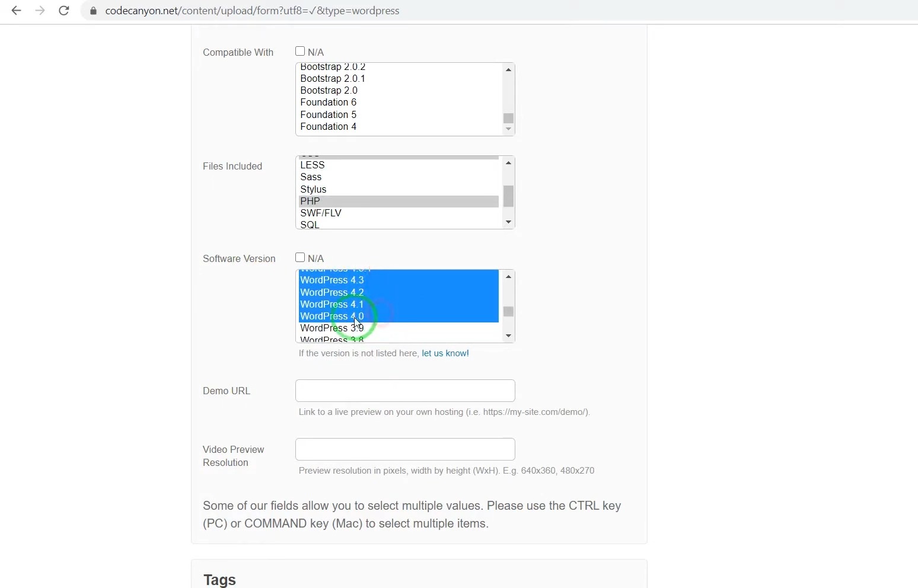Click the browser forward navigation arrow
Image resolution: width=918 pixels, height=588 pixels.
[40, 11]
